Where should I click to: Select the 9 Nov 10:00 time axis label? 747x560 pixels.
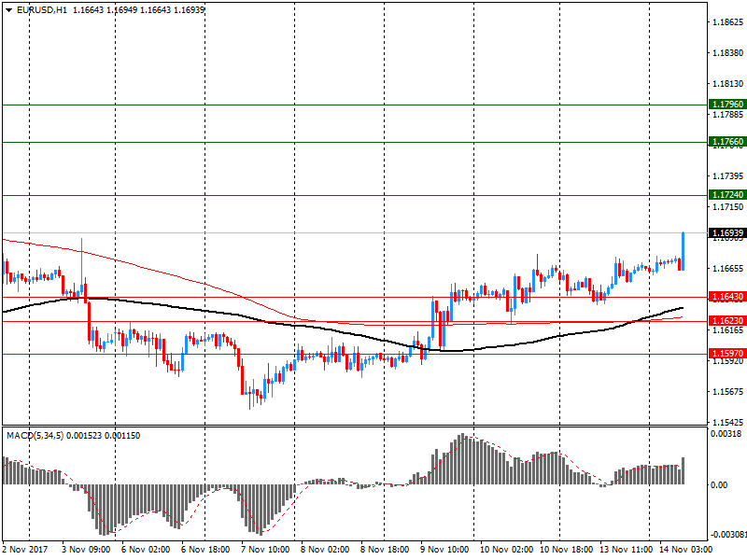point(444,550)
